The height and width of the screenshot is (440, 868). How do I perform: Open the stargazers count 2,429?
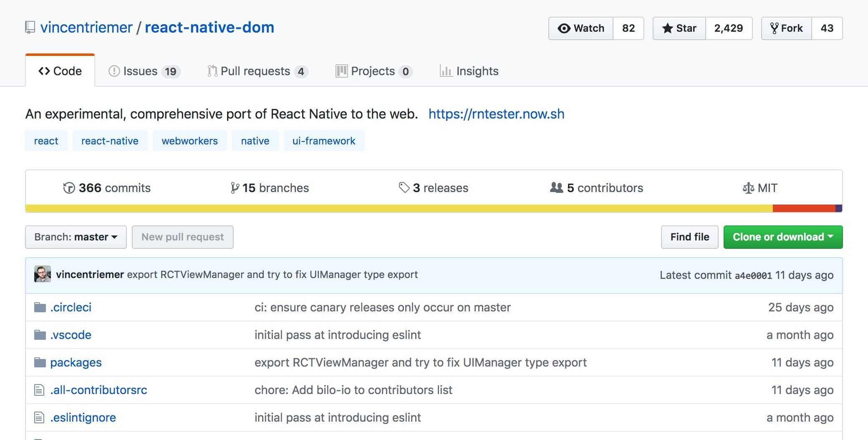coord(729,28)
